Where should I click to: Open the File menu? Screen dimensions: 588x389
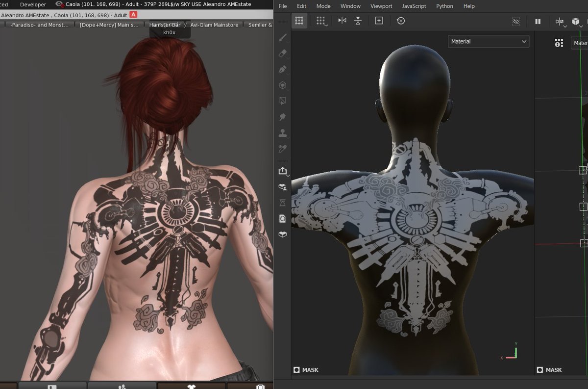point(283,6)
